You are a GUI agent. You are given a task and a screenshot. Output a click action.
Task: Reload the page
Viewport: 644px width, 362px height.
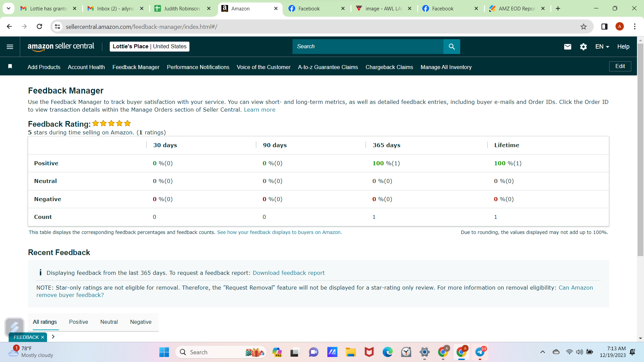point(39,26)
